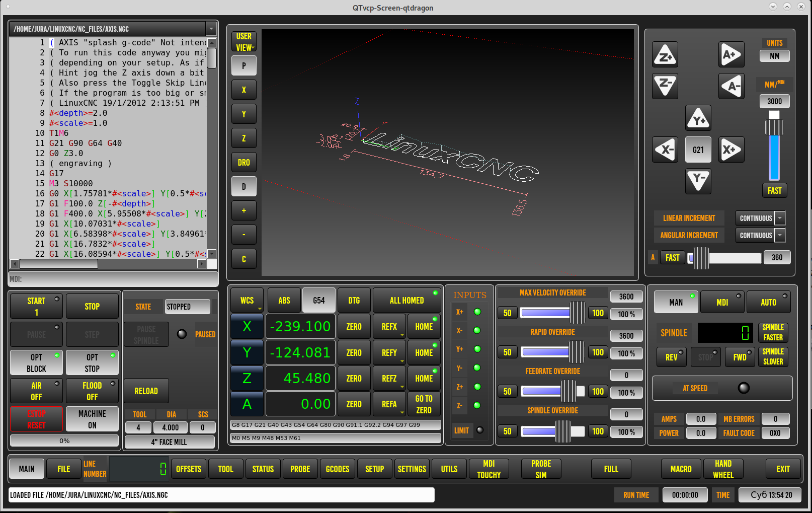Screen dimensions: 812x513
Task: Open the TOOL tab
Action: pyautogui.click(x=226, y=469)
